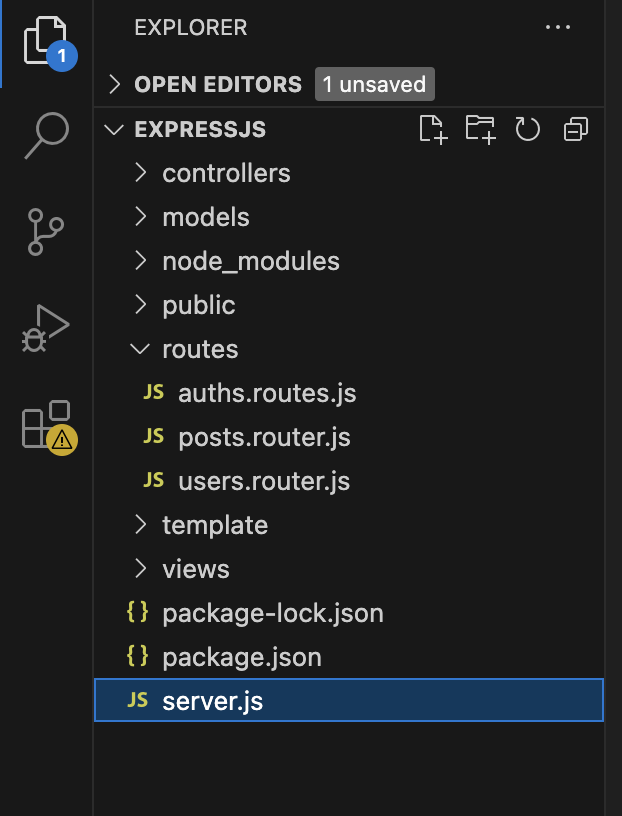
Task: Open auths.routes.js file
Action: 266,393
